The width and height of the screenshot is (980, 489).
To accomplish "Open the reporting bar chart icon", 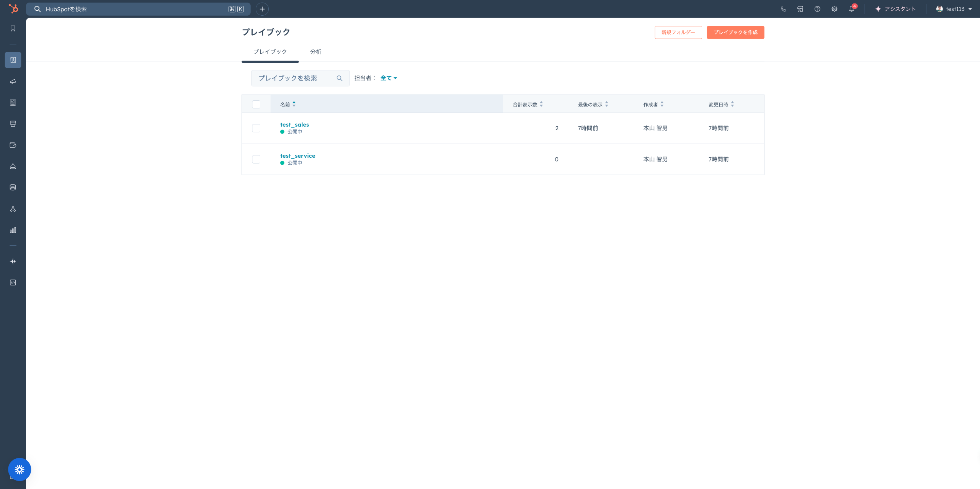I will click(13, 230).
